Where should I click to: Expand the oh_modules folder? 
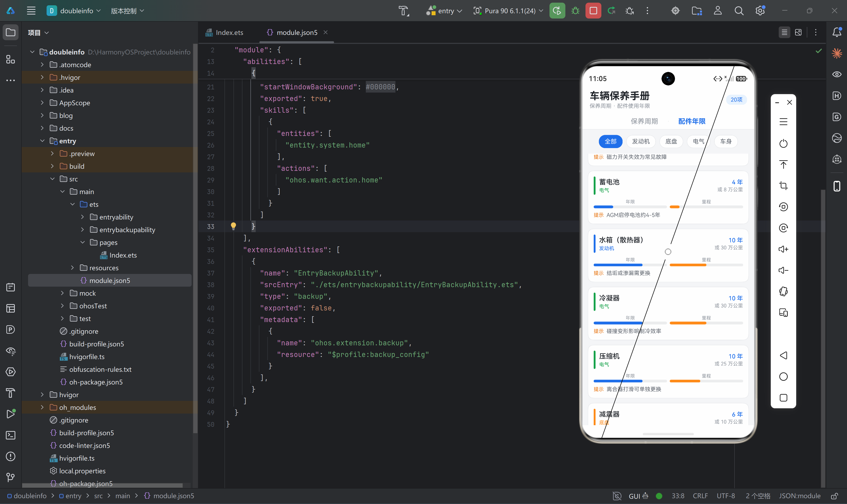(42, 407)
